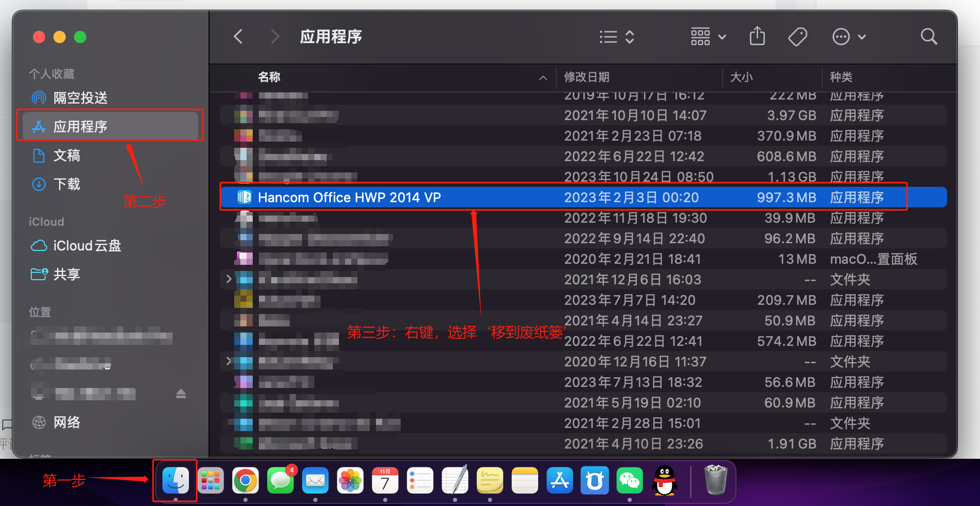The width and height of the screenshot is (980, 506).
Task: Eject the mounted volume in sidebar
Action: (181, 394)
